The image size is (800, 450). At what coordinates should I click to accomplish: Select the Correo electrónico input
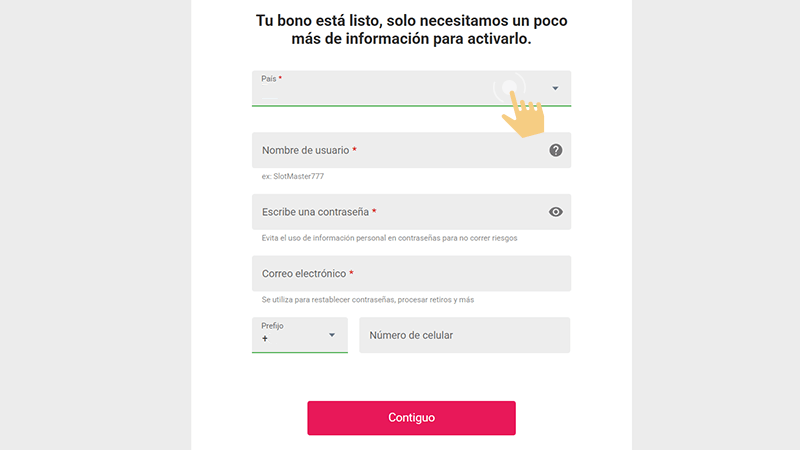pos(411,273)
